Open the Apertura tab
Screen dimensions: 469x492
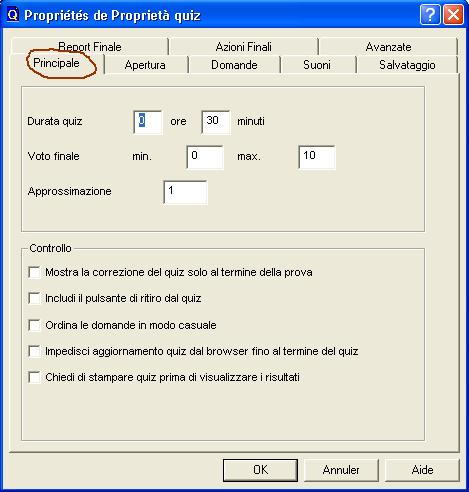click(x=145, y=65)
